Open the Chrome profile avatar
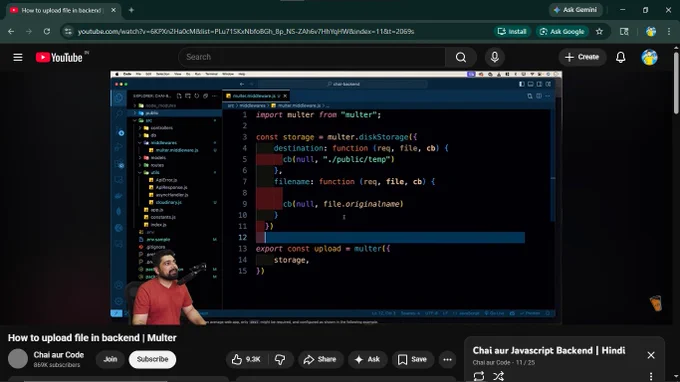 [651, 32]
